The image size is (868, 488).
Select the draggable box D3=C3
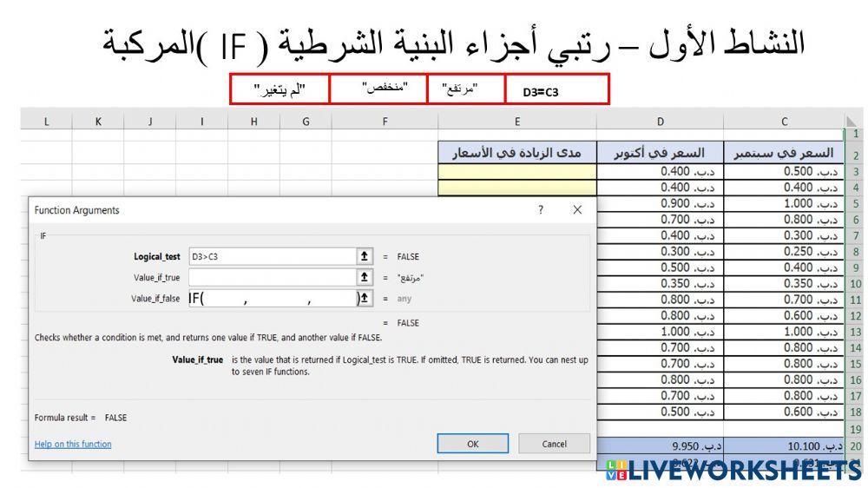tap(557, 89)
